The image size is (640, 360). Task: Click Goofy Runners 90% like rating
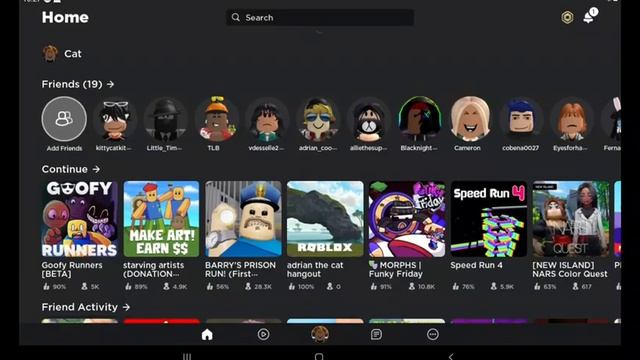(x=55, y=287)
